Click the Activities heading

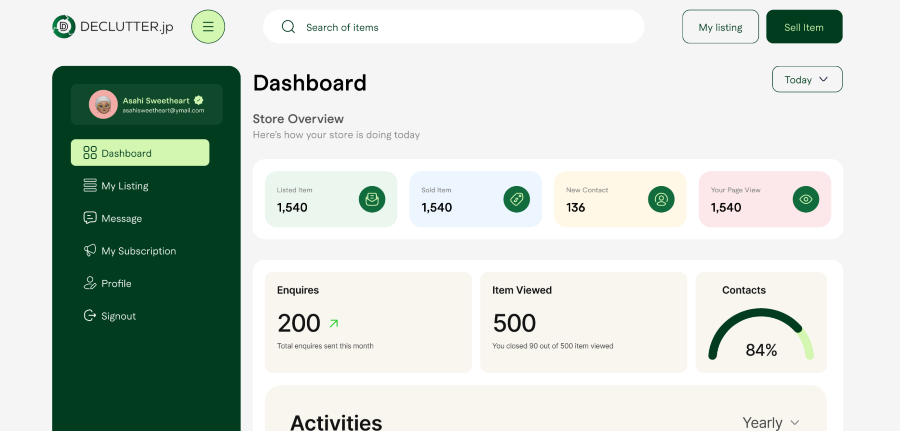click(336, 422)
